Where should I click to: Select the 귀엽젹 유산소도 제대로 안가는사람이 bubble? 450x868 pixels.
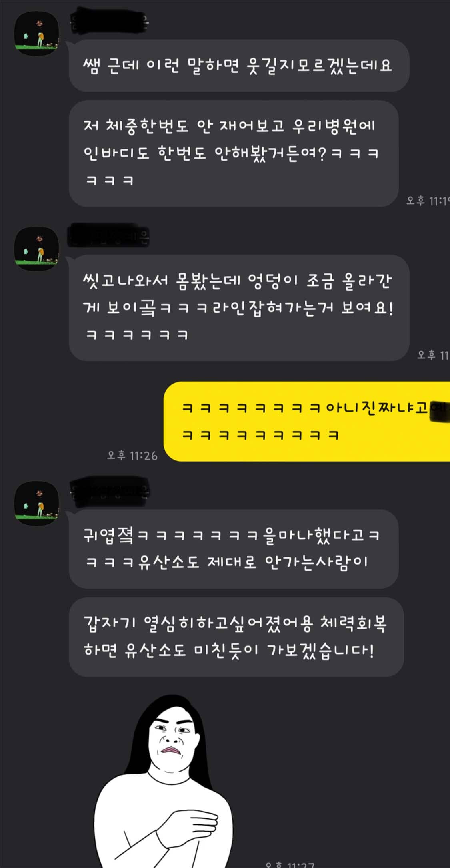tap(234, 549)
